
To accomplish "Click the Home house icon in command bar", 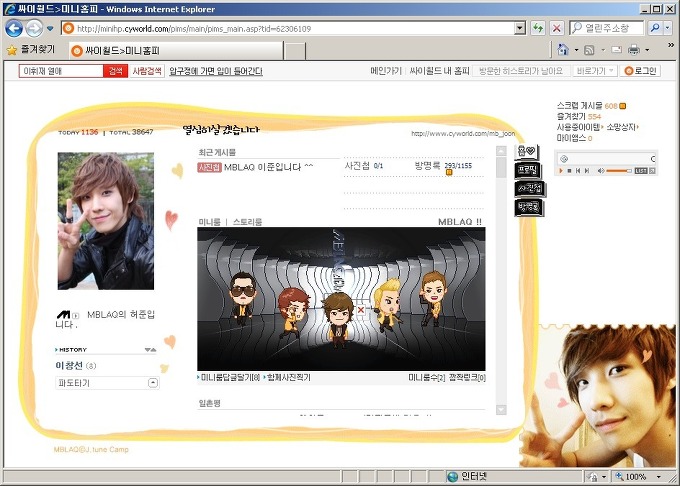I will pyautogui.click(x=562, y=50).
